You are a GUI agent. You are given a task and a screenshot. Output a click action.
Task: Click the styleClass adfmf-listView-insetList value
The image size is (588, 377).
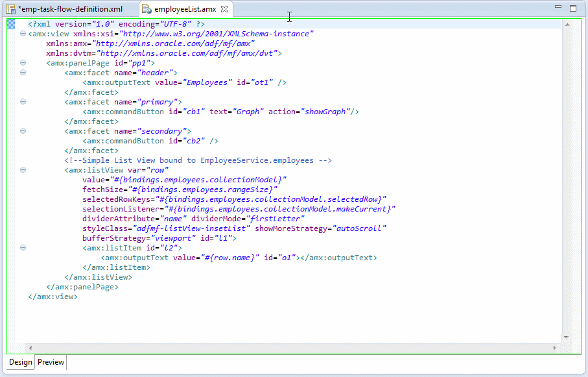point(191,228)
